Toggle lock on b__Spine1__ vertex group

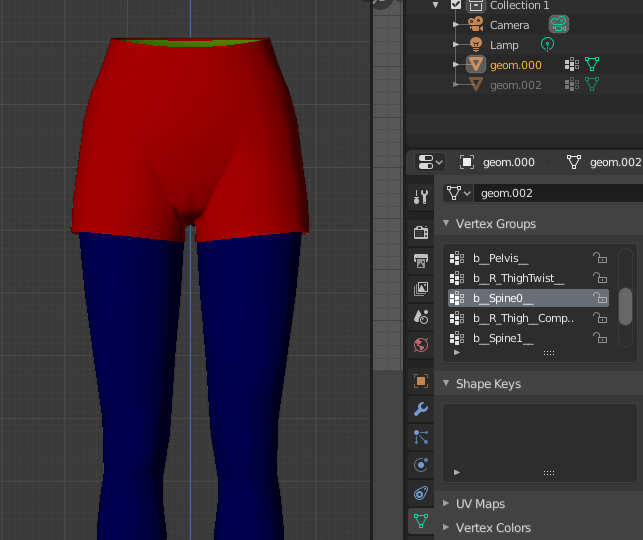tap(600, 338)
